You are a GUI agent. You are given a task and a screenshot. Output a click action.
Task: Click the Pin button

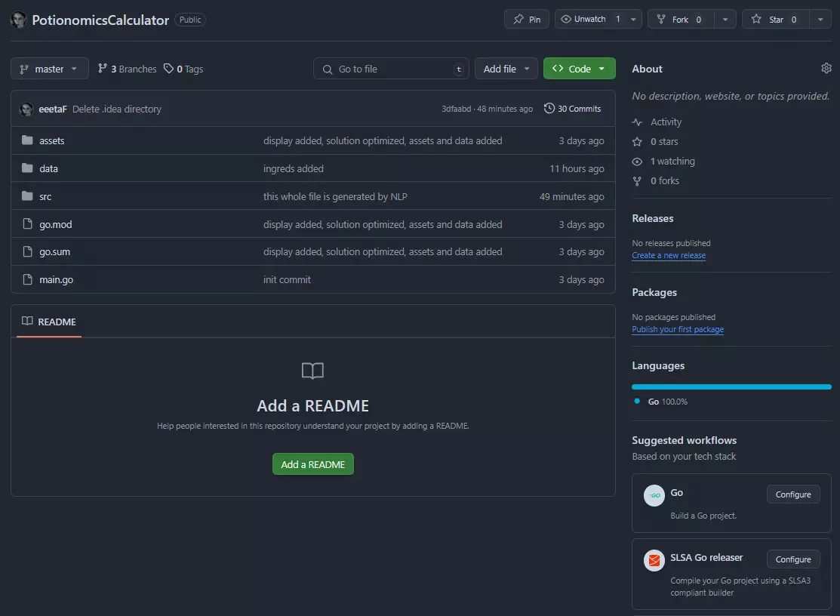[527, 20]
